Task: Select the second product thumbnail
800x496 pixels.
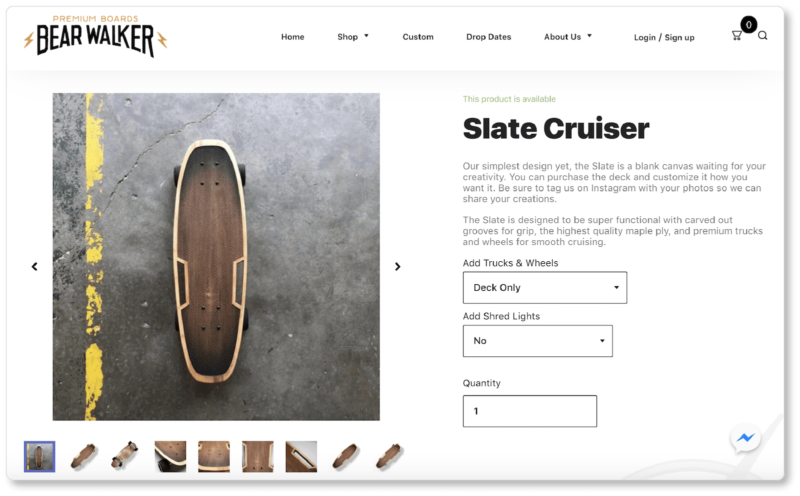Action: [84, 456]
